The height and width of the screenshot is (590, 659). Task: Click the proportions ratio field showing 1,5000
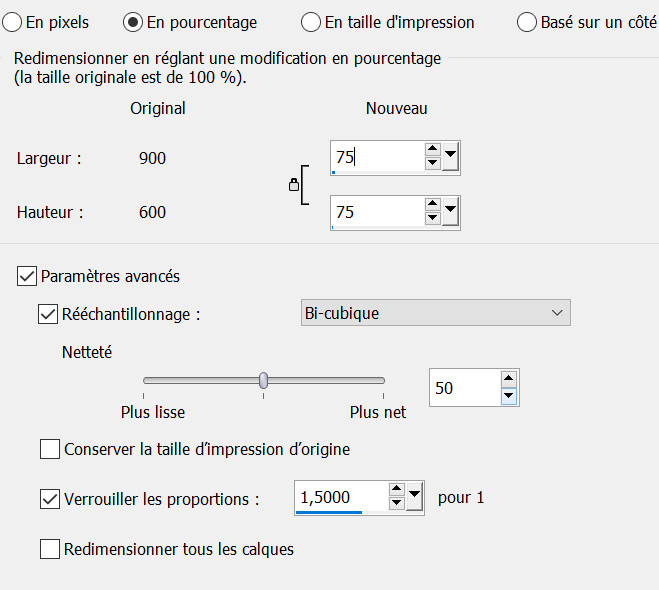click(x=338, y=497)
